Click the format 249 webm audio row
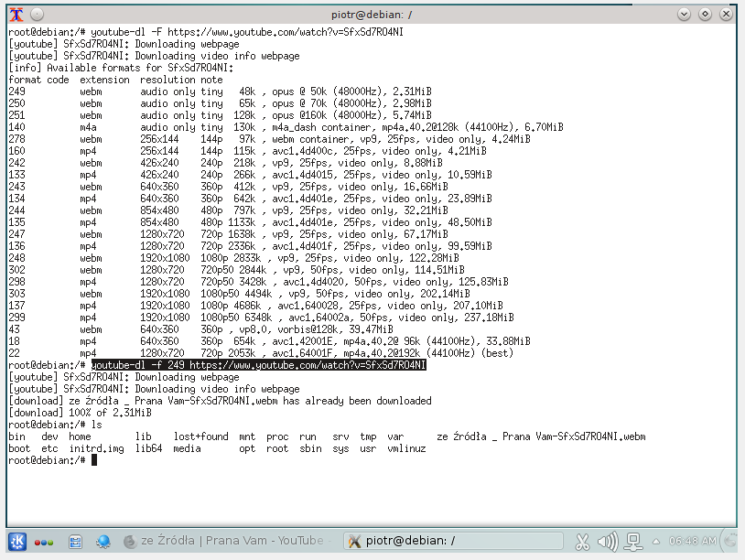The width and height of the screenshot is (745, 560). pyautogui.click(x=220, y=92)
